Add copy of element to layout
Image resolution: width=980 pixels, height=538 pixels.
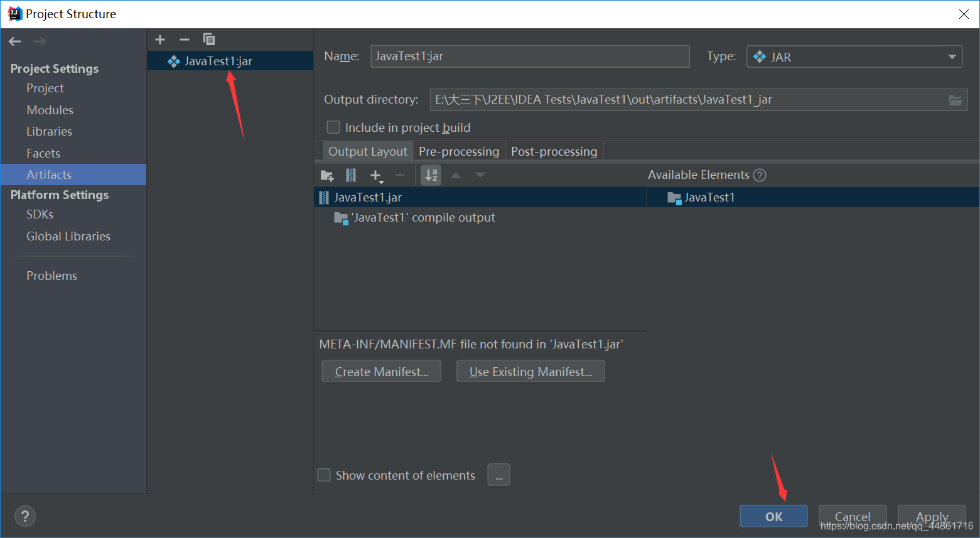[376, 176]
